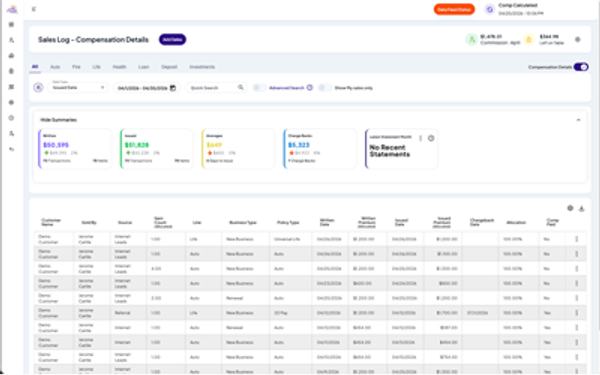Image resolution: width=600 pixels, height=375 pixels.
Task: Open the history clock on statement card
Action: (x=431, y=138)
